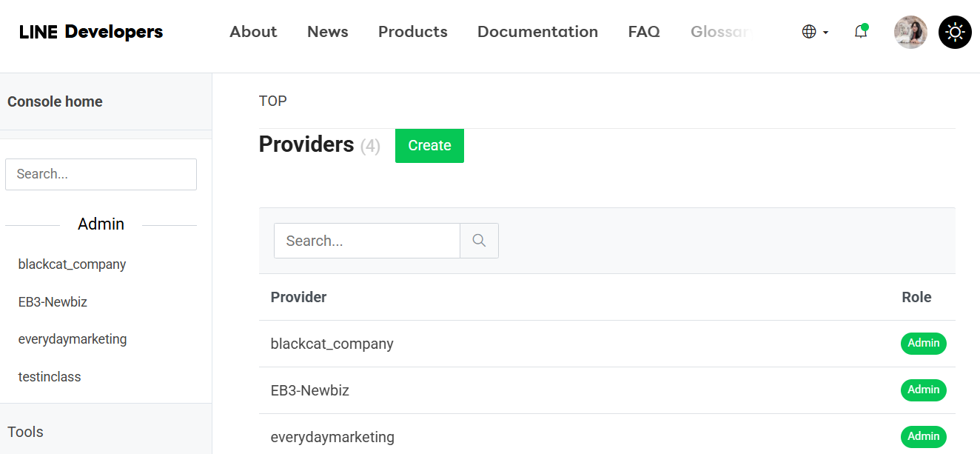Open the About menu item

click(253, 32)
